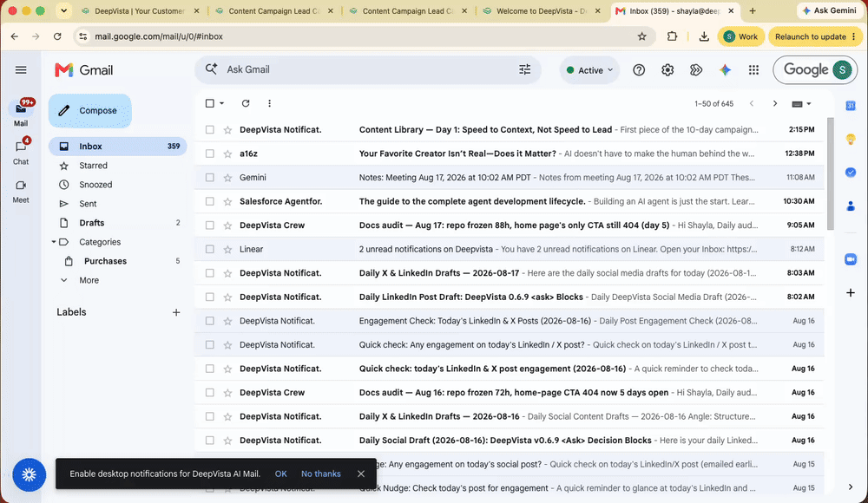Open the Google apps grid
The height and width of the screenshot is (503, 868).
pos(753,69)
